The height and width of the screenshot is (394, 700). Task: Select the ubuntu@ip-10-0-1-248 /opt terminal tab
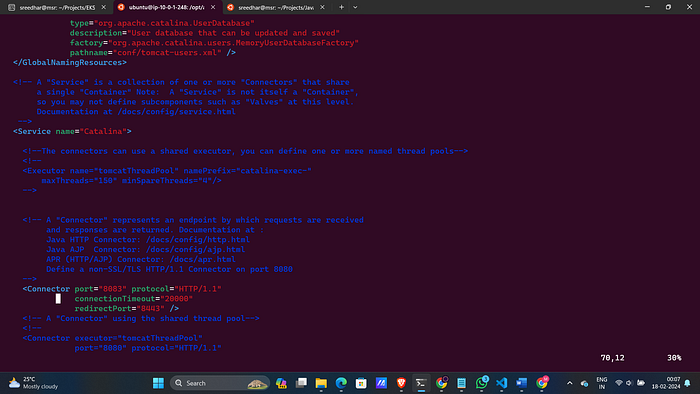click(166, 7)
